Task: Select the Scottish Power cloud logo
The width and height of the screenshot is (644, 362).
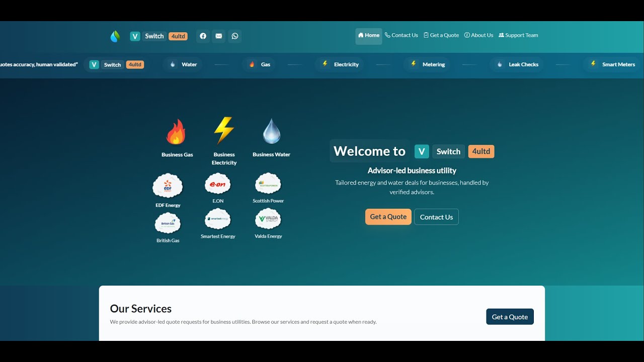Action: tap(268, 184)
